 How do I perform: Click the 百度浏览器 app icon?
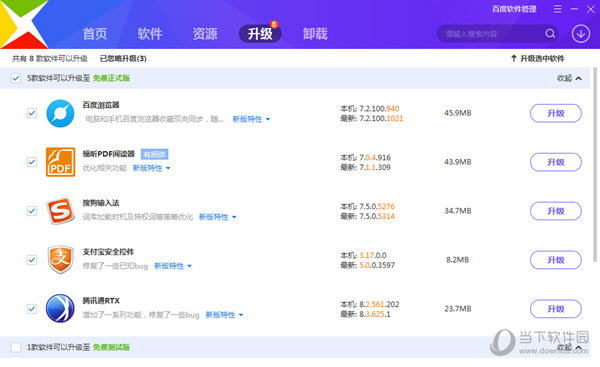click(60, 113)
